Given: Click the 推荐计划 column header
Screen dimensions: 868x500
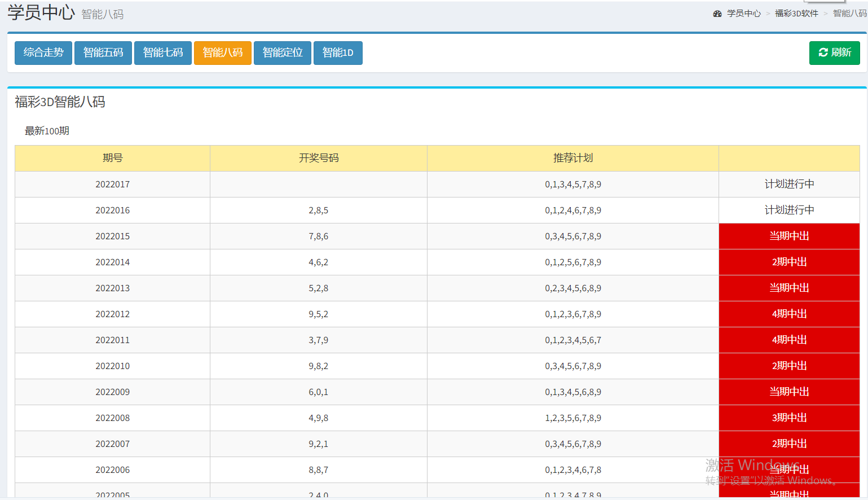Looking at the screenshot, I should pyautogui.click(x=573, y=158).
